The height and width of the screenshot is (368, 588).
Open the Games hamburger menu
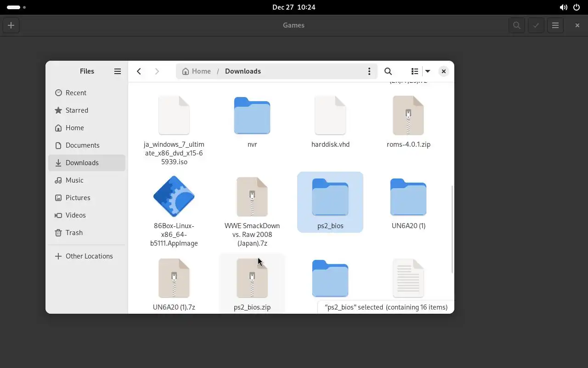click(555, 25)
